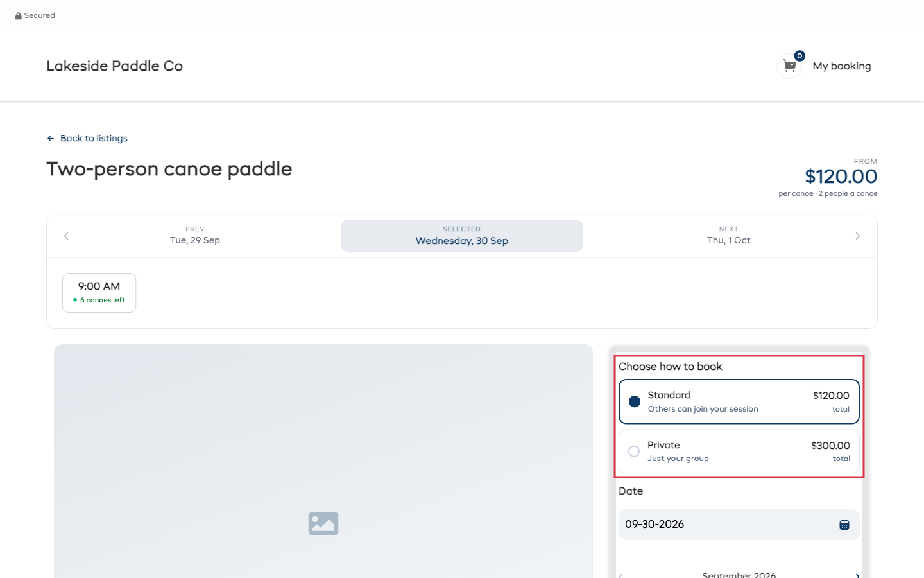Click the '6 canoes left' availability text

pyautogui.click(x=103, y=300)
